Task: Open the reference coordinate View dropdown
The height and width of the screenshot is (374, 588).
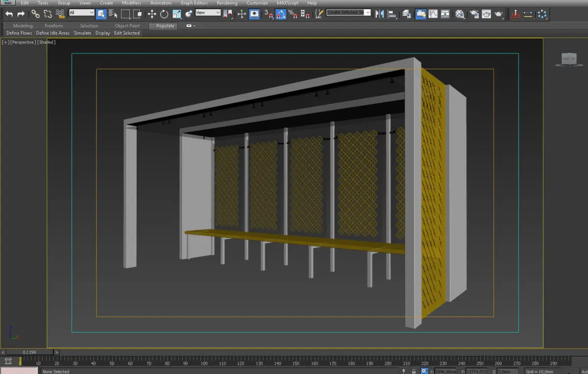Action: [208, 12]
